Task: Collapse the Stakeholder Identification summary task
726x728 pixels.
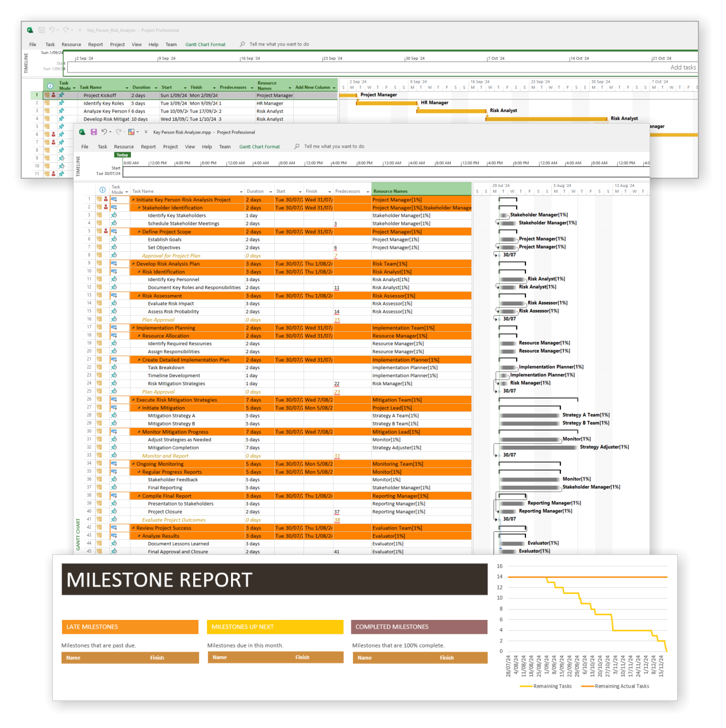Action: click(139, 208)
